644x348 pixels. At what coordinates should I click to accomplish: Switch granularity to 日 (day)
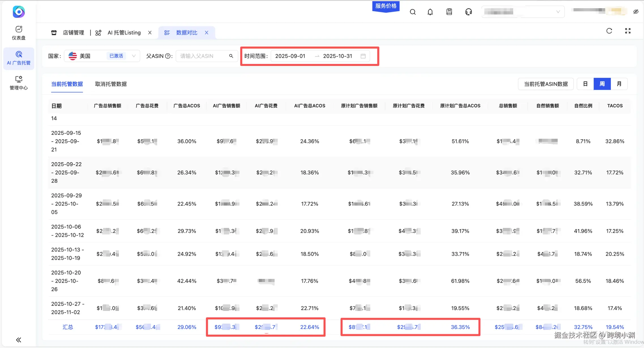(x=585, y=84)
